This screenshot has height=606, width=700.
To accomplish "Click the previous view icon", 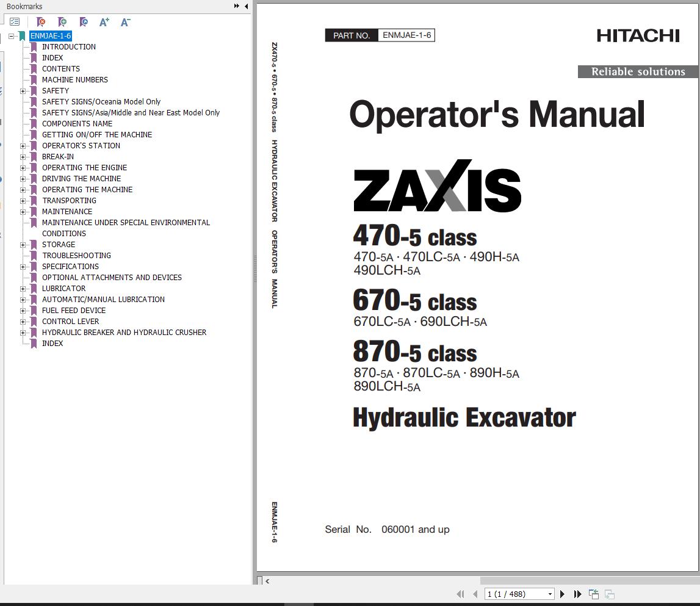I will click(594, 594).
